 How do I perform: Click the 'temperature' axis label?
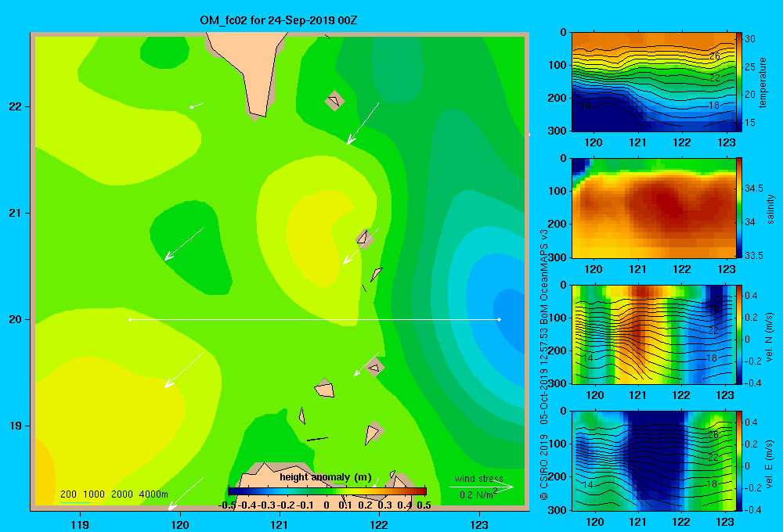763,82
